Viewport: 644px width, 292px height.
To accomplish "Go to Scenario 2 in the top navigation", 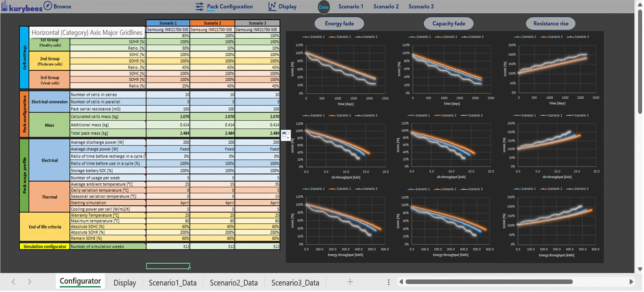I will click(x=386, y=6).
